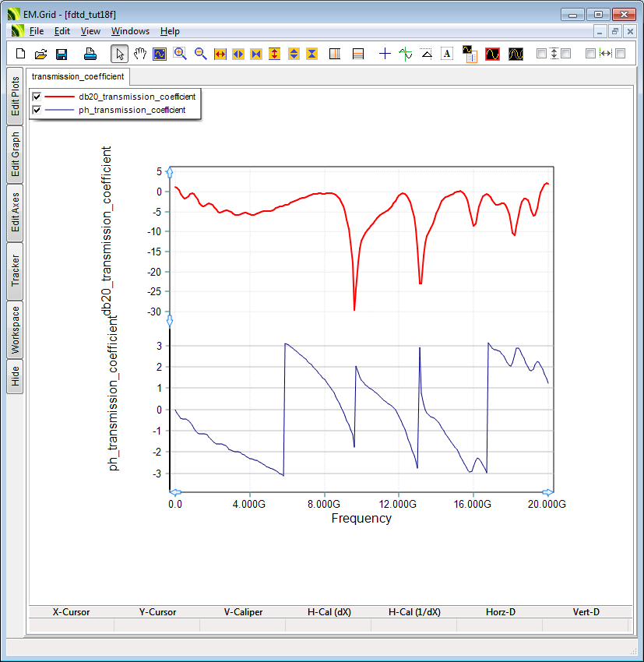Add text annotation with the A tool
Viewport: 644px width, 662px height.
(x=447, y=54)
